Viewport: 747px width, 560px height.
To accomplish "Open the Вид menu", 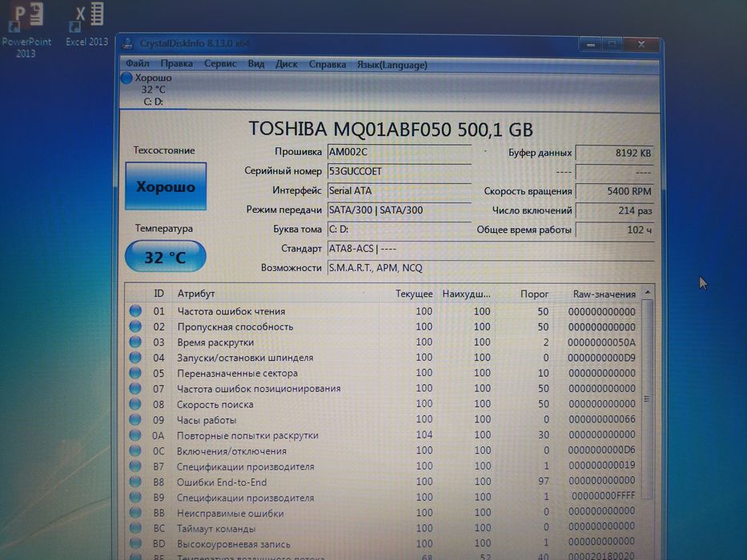I will 256,64.
